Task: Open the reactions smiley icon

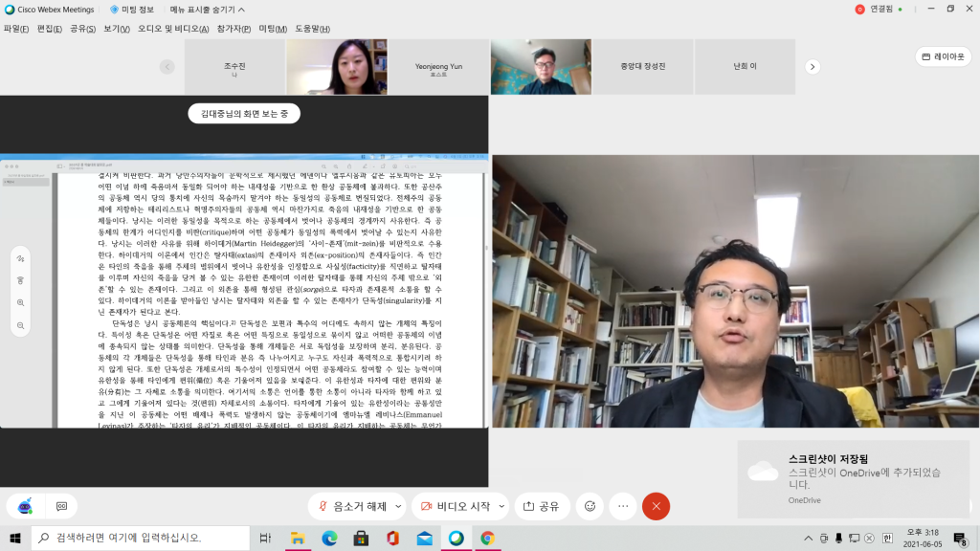Action: tap(590, 507)
